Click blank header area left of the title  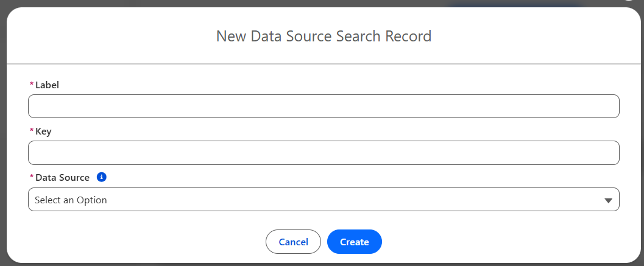[110, 36]
